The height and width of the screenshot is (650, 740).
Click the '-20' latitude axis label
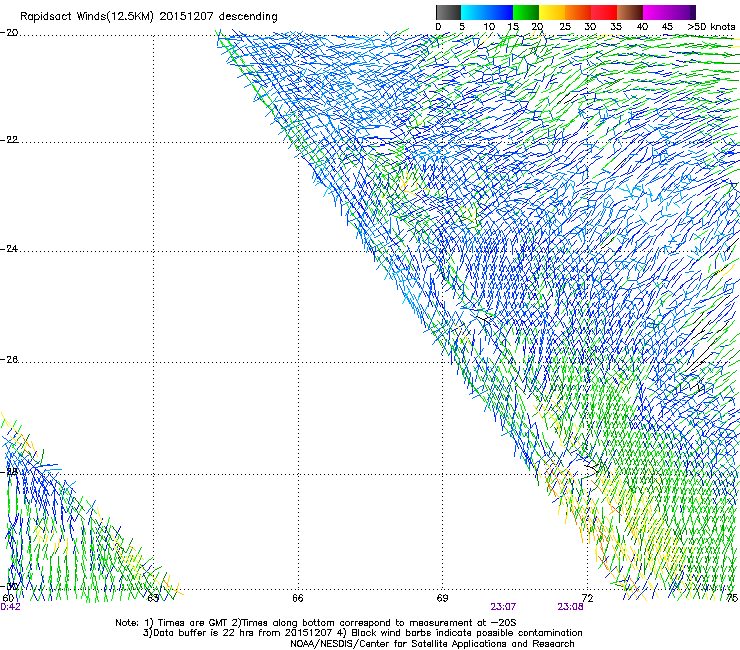10,33
